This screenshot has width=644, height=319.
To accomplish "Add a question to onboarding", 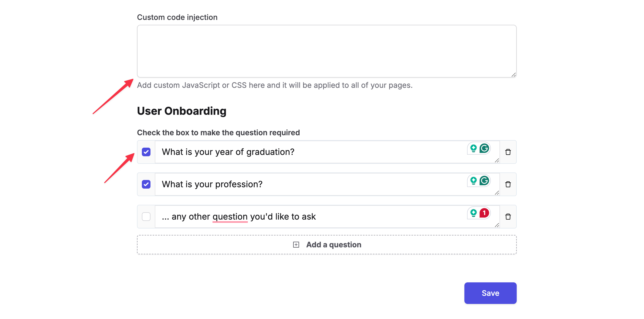I will [327, 245].
